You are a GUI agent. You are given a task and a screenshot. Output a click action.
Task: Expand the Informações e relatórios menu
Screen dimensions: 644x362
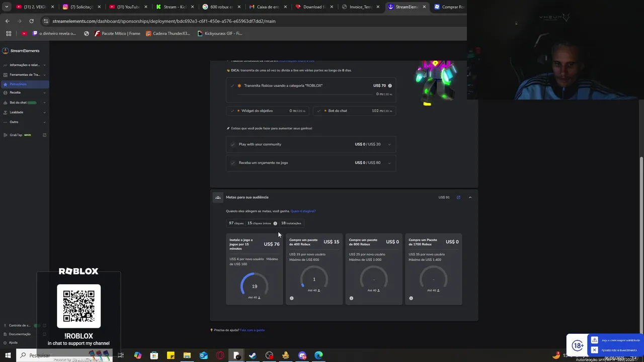click(25, 65)
